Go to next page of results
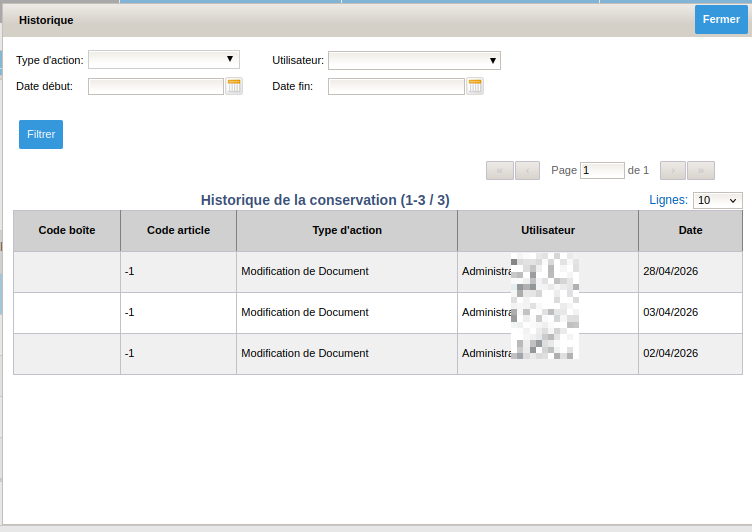 coord(673,170)
